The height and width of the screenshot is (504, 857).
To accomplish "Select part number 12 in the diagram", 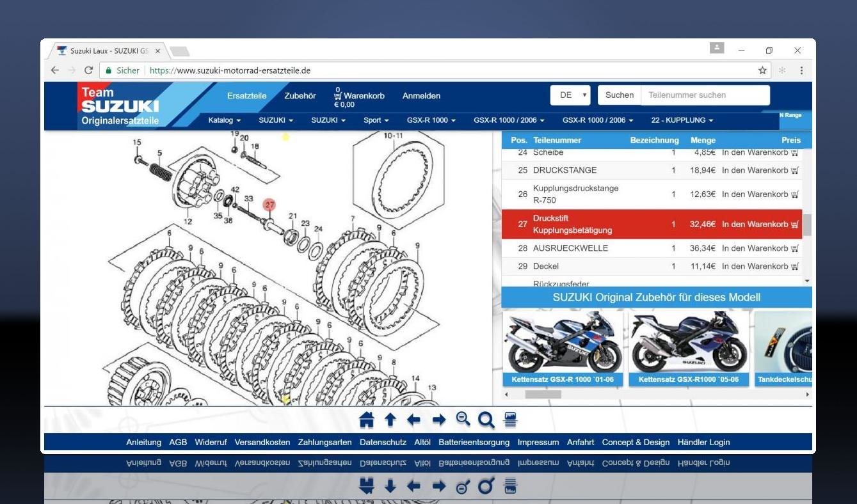I will point(188,222).
